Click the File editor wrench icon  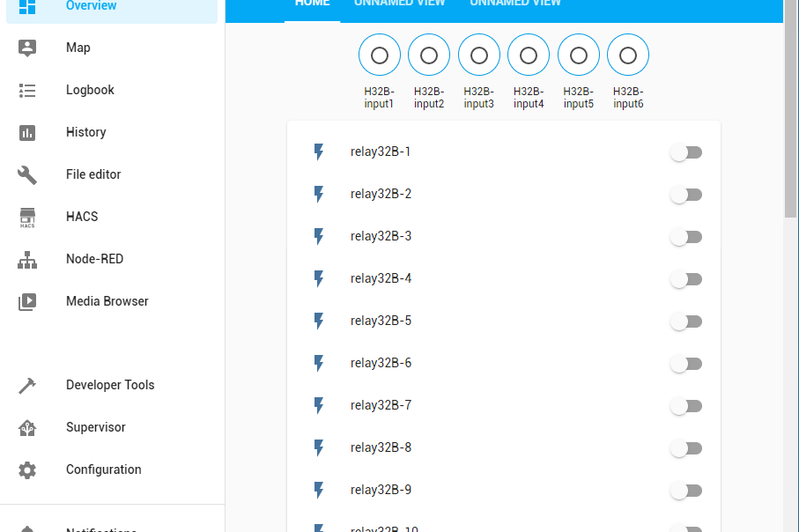click(x=27, y=174)
